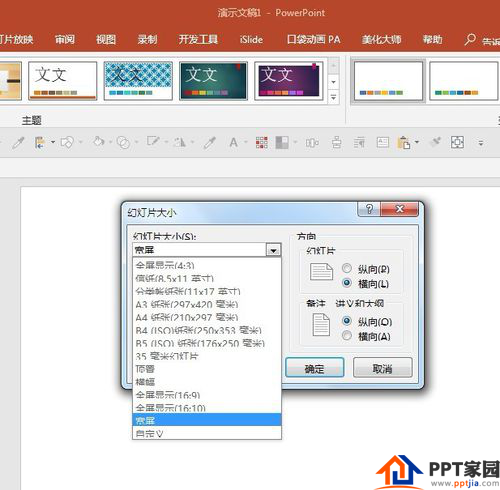Image resolution: width=500 pixels, height=490 pixels.
Task: Click the merge shapes overlapping circles icon
Action: [123, 143]
